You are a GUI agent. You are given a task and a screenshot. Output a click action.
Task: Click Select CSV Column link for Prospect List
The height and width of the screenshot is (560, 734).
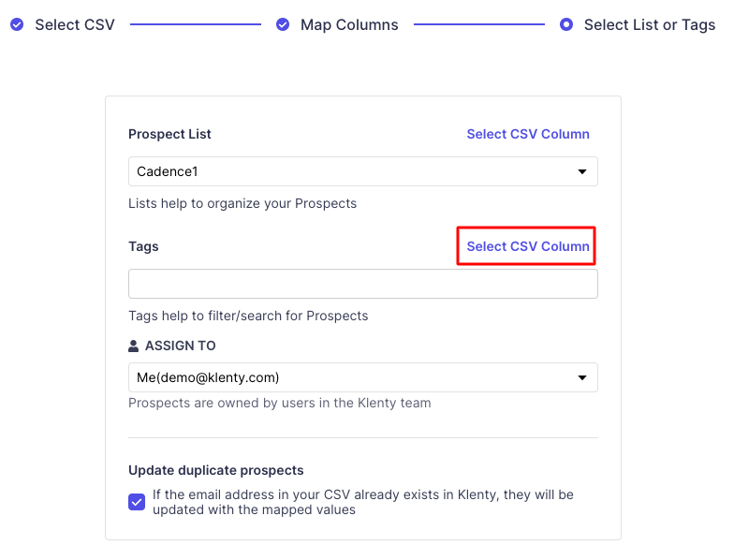[528, 134]
